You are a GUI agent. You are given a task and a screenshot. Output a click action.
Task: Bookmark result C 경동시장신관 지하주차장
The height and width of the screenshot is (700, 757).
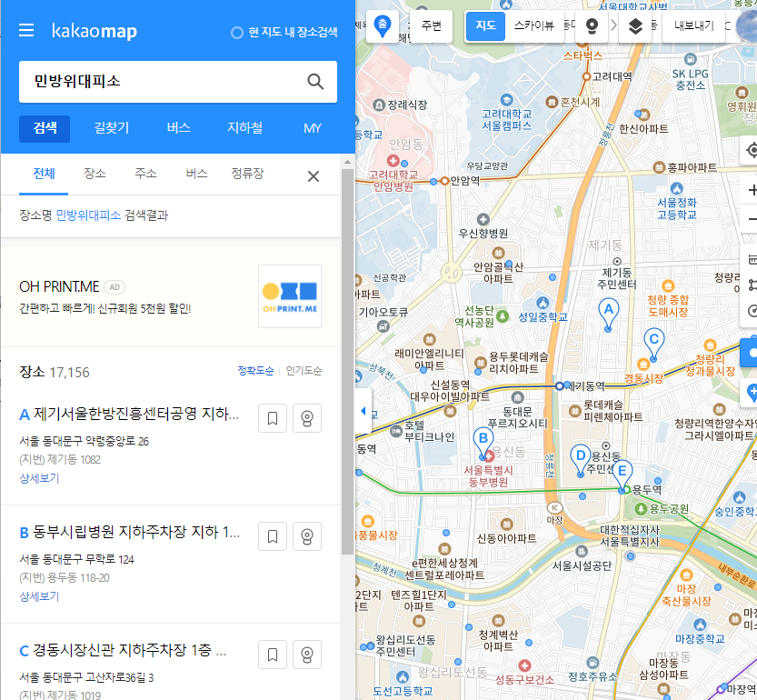pyautogui.click(x=273, y=655)
